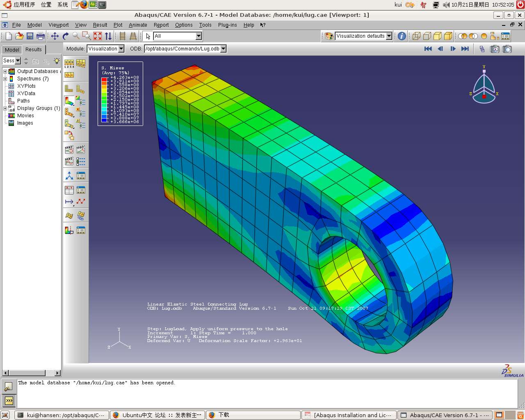This screenshot has height=420, width=525.
Task: Plot material orientations icon
Action: point(69,123)
